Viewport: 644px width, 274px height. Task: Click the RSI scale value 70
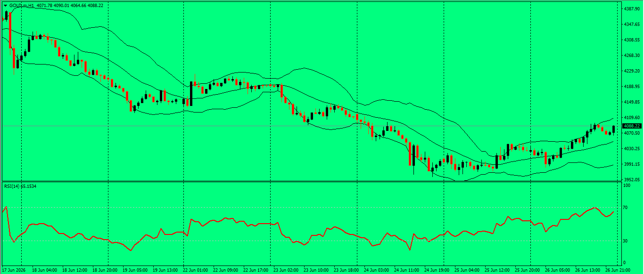pyautogui.click(x=626, y=207)
